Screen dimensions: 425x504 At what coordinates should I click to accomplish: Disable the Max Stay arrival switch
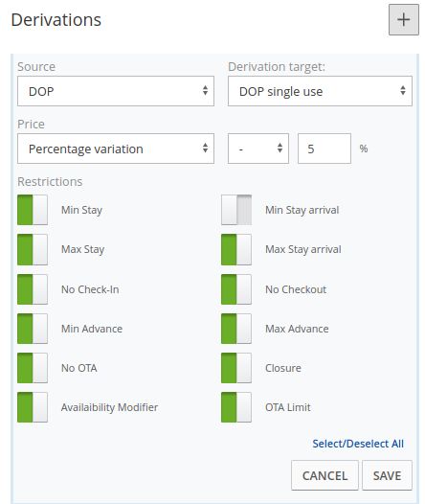click(x=236, y=249)
